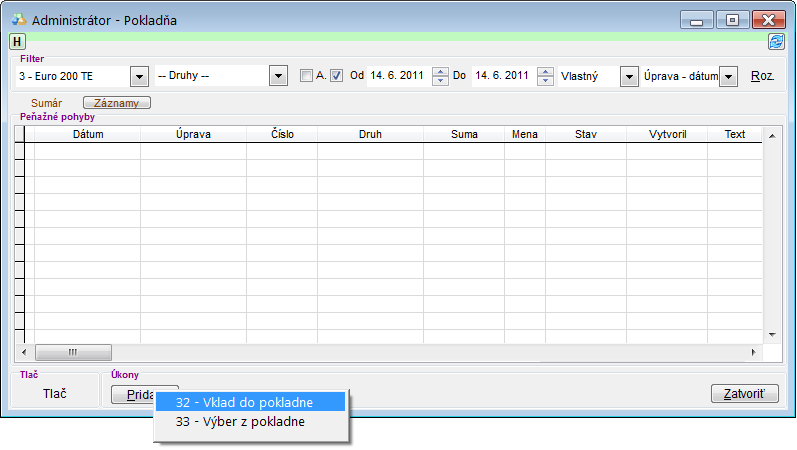Screen dimensions: 797x450
Task: Click the green H icon
Action: pyautogui.click(x=18, y=41)
